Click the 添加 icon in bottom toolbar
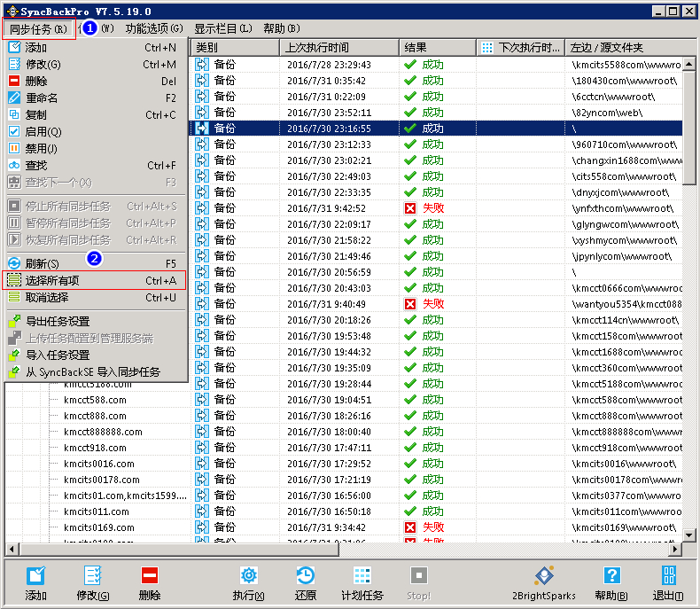The height and width of the screenshot is (609, 700). click(35, 575)
